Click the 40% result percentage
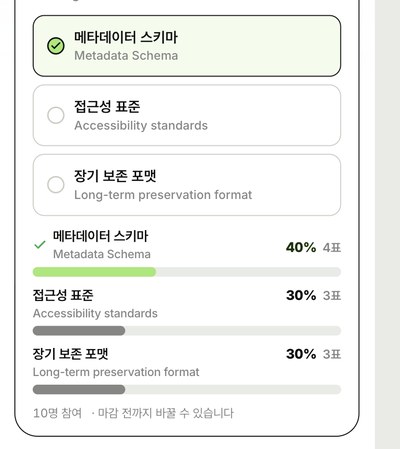 click(301, 247)
